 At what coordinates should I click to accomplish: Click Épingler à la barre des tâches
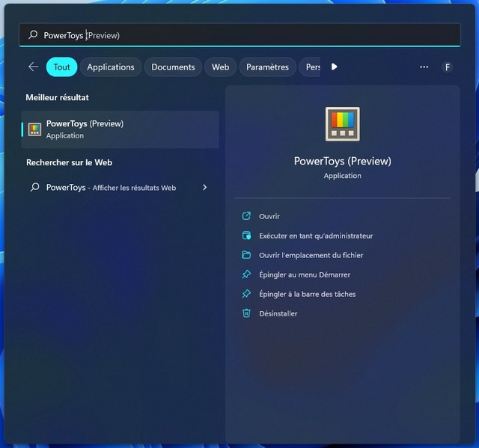click(x=307, y=294)
